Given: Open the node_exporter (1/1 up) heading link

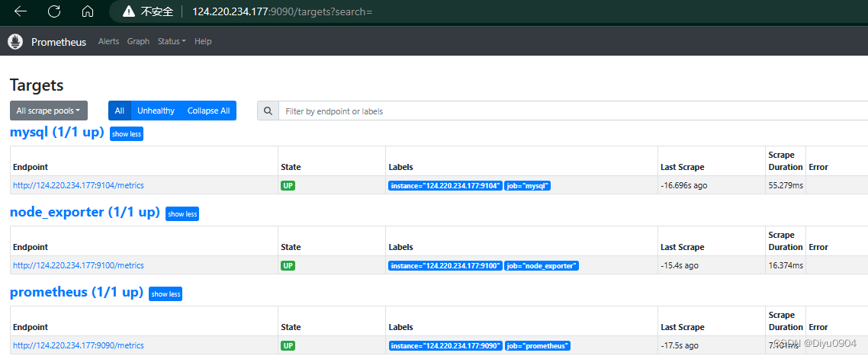Looking at the screenshot, I should 85,213.
